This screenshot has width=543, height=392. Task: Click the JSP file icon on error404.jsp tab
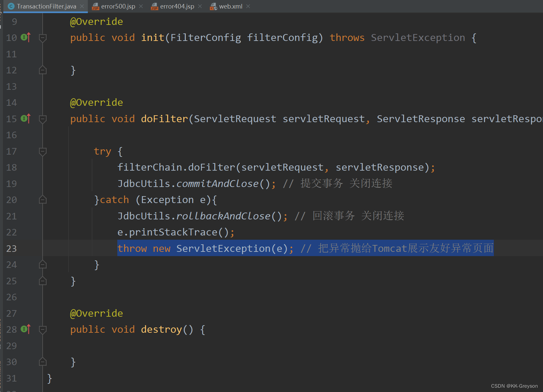154,6
